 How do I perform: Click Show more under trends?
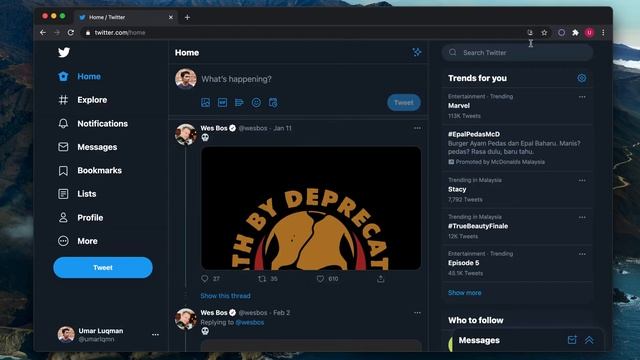pyautogui.click(x=464, y=293)
